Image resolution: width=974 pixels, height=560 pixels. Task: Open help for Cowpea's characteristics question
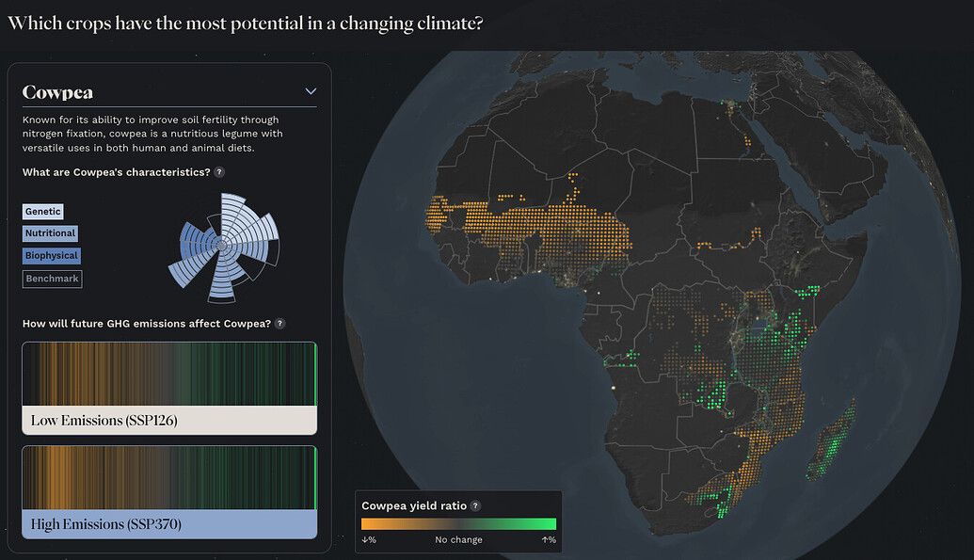coord(219,172)
